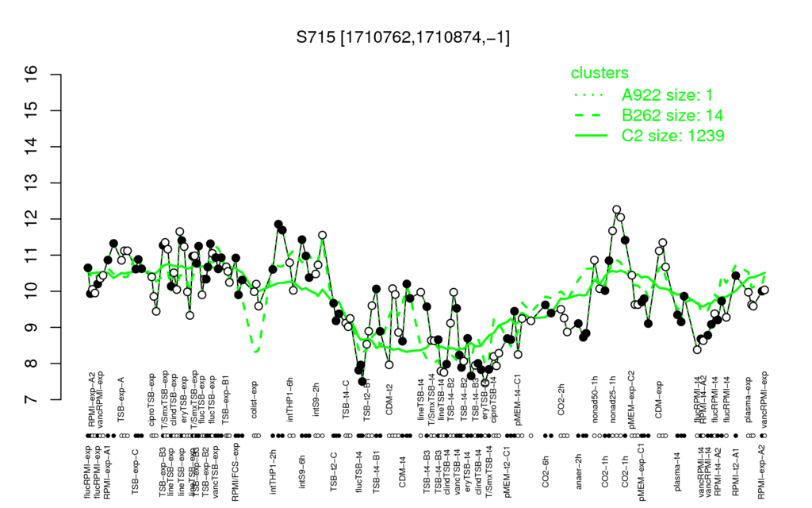Click the solid line sample for C2
This screenshot has height=508, width=812.
tap(590, 135)
